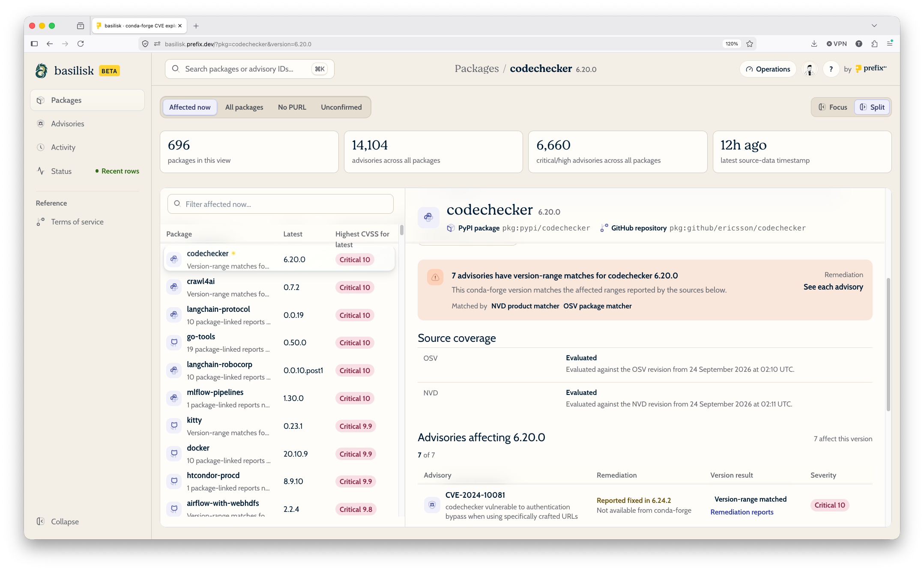Screen dimensions: 924x571
Task: Select the Unconfirmed tab
Action: (341, 107)
